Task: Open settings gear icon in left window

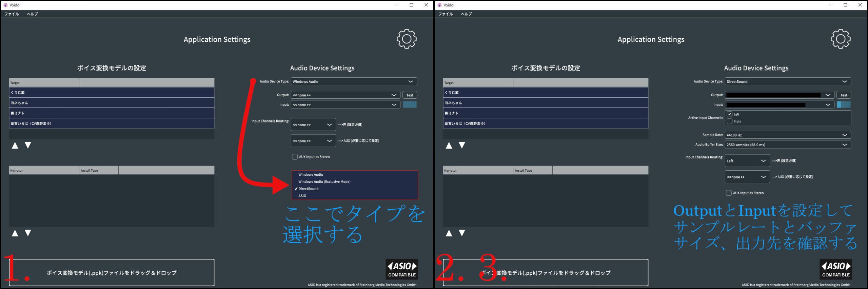Action: (x=407, y=39)
